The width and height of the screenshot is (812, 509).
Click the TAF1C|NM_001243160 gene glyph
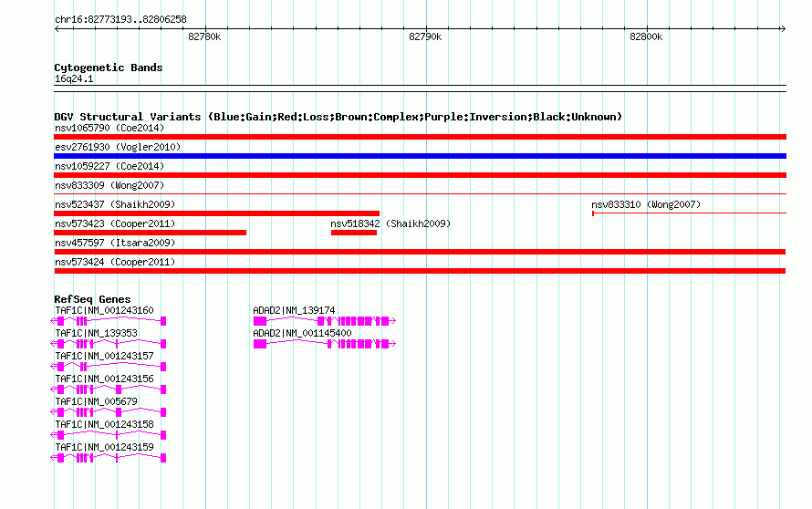pyautogui.click(x=109, y=322)
